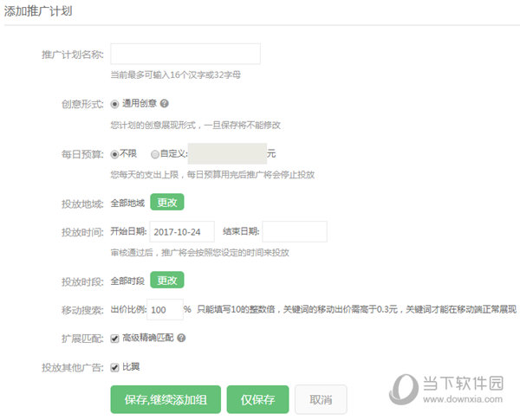Toggle the 高级精确匹配 checkbox
This screenshot has width=520, height=420.
(114, 339)
